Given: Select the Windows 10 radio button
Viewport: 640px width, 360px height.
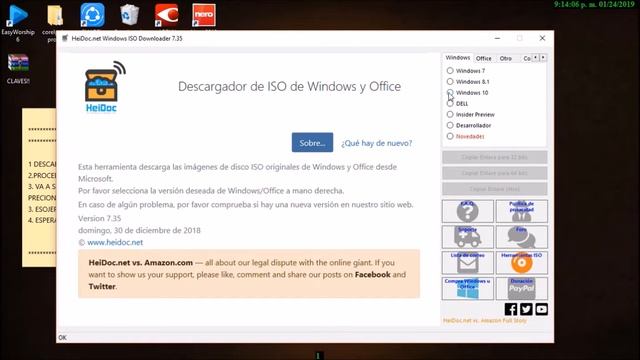Looking at the screenshot, I should (450, 93).
